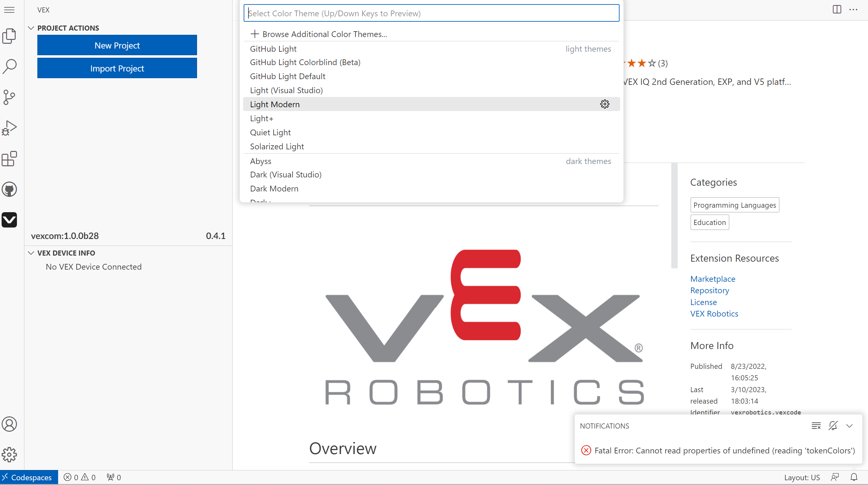Open the Accounts menu
This screenshot has height=485, width=868.
click(10, 424)
